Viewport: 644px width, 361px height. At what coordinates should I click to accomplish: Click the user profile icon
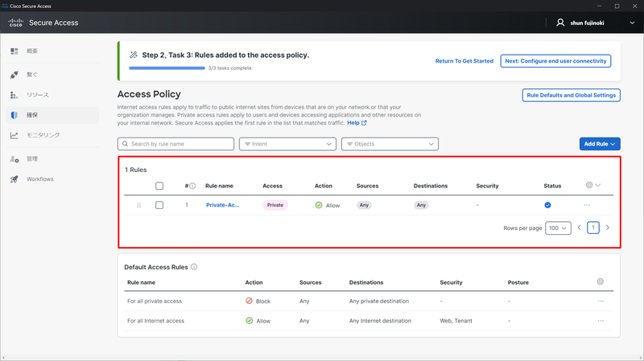click(x=560, y=23)
